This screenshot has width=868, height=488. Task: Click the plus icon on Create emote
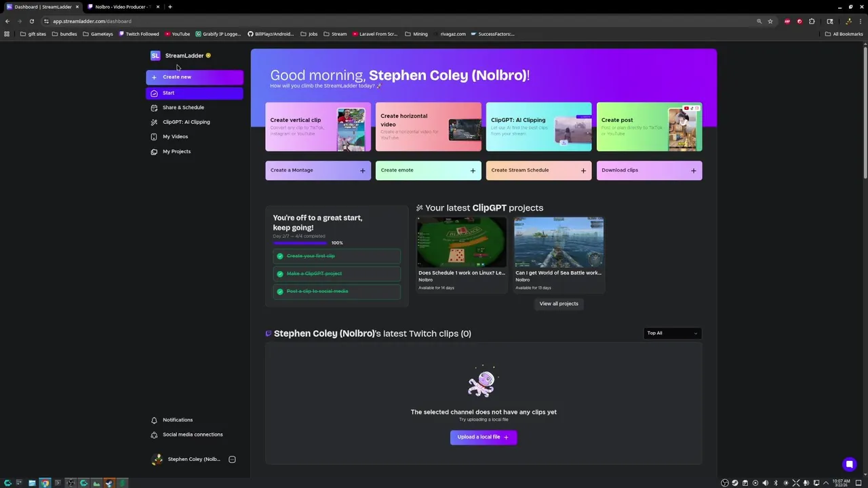pos(473,171)
